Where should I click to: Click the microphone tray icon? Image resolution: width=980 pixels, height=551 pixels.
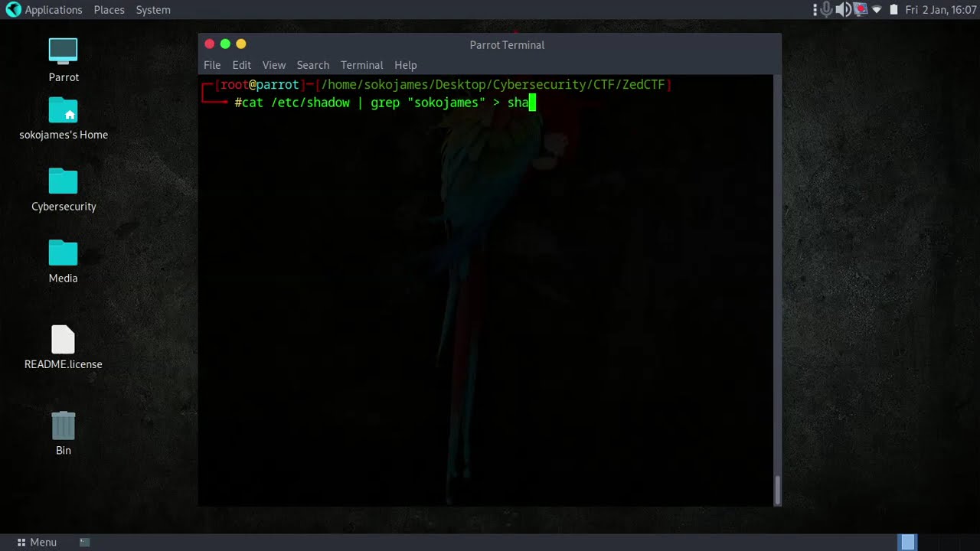pos(827,9)
